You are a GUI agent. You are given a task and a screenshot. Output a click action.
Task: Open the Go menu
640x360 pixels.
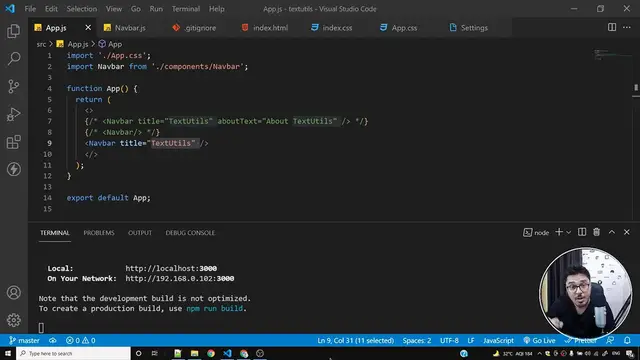[x=136, y=9]
